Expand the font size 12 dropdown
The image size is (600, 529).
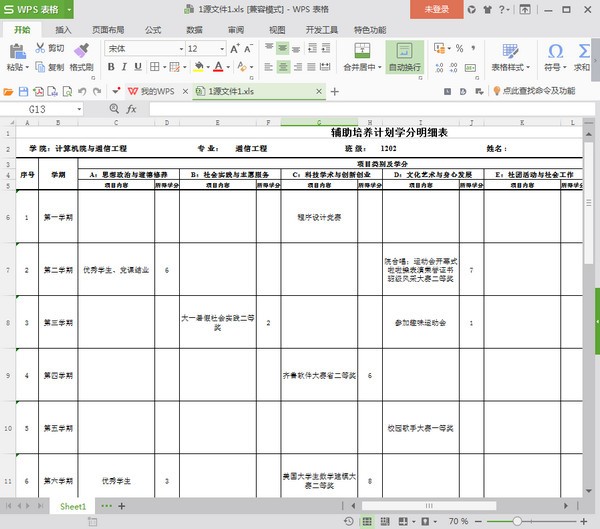[x=222, y=49]
